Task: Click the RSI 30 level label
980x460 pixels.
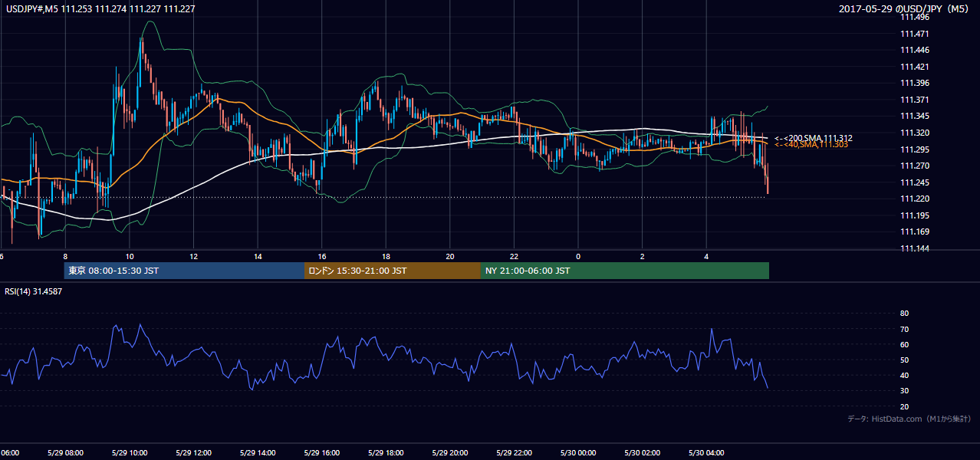Action: tap(904, 391)
